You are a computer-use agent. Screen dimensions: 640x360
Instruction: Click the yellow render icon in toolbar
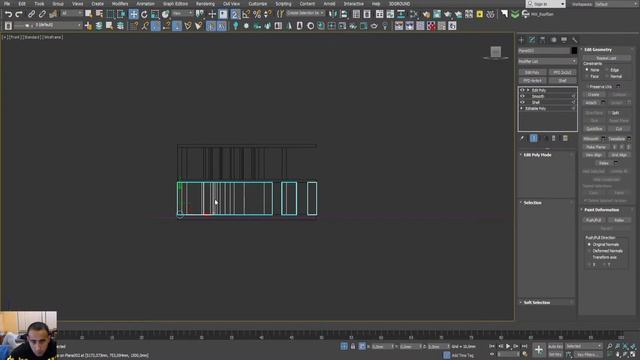point(480,14)
